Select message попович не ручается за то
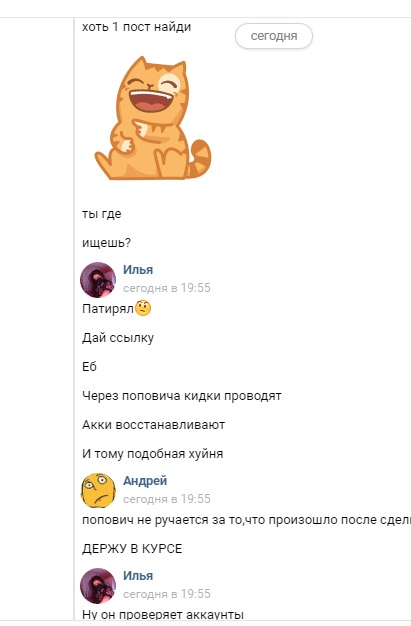Screen dimensions: 411x626 (x=246, y=520)
